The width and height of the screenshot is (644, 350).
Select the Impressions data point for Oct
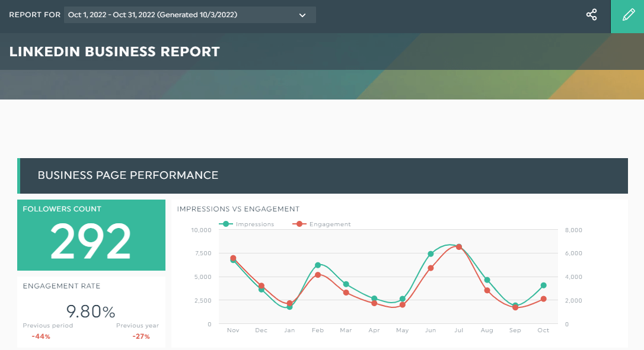click(543, 285)
